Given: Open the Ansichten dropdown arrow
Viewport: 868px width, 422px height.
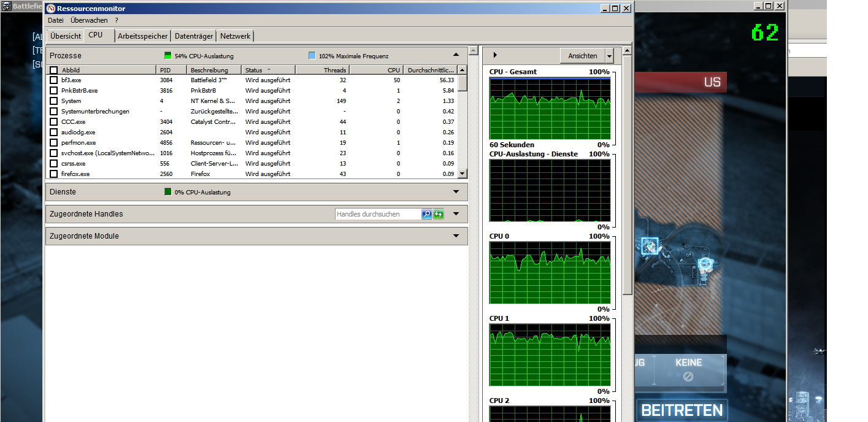Looking at the screenshot, I should 609,56.
